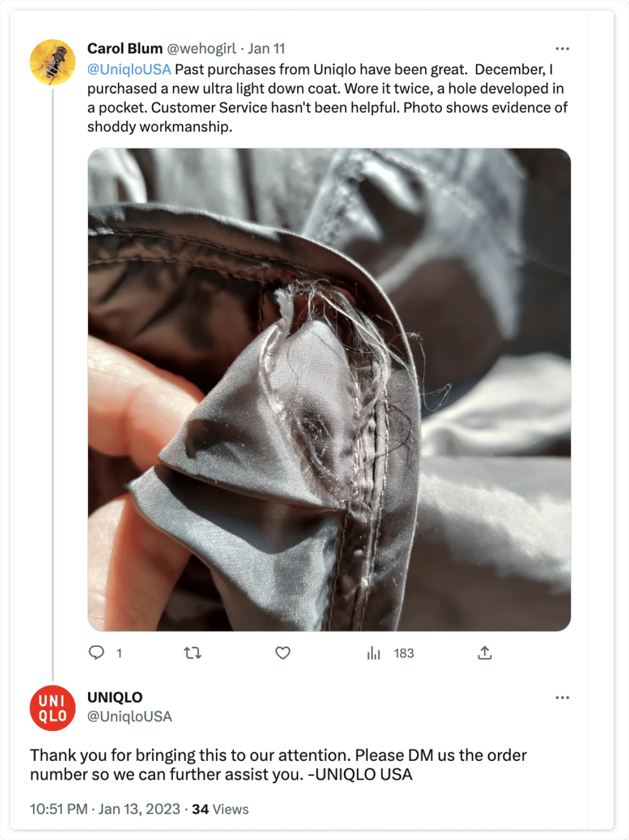Image resolution: width=629 pixels, height=840 pixels.
Task: Open the more options menu on Carol's tweet
Action: click(562, 48)
